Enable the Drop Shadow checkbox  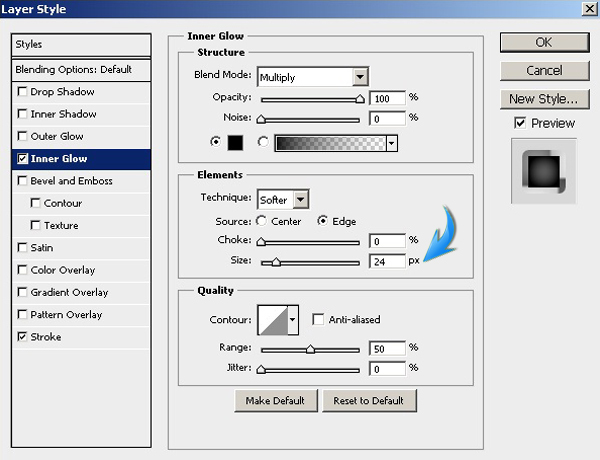pos(23,92)
